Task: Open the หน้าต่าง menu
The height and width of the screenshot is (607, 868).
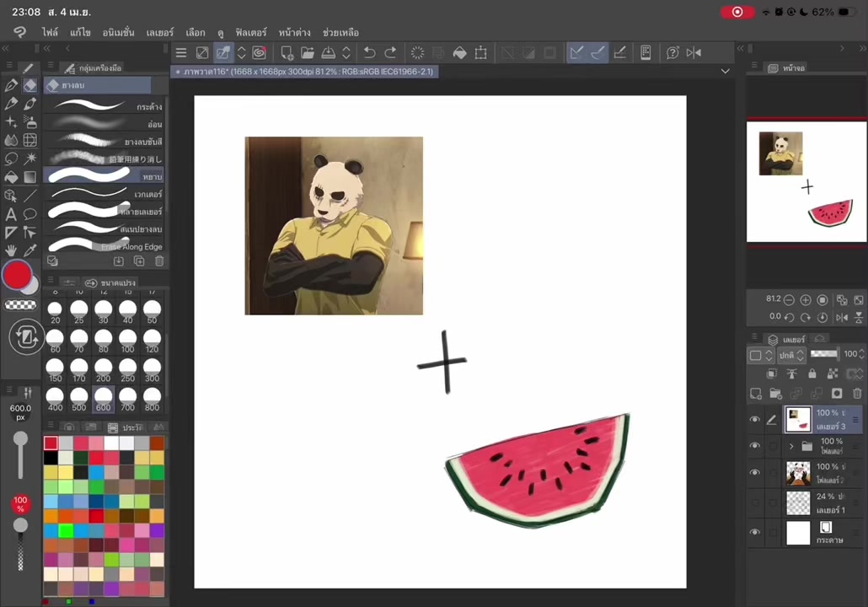Action: coord(294,33)
